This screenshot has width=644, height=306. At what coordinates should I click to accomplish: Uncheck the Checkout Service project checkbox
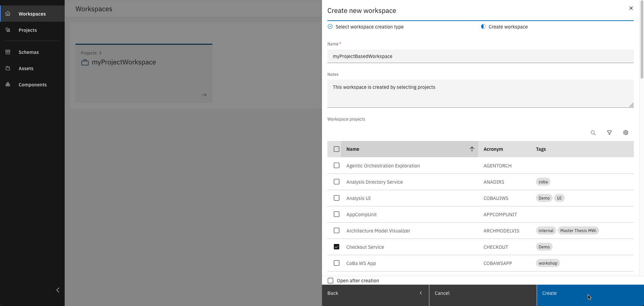coord(336,247)
